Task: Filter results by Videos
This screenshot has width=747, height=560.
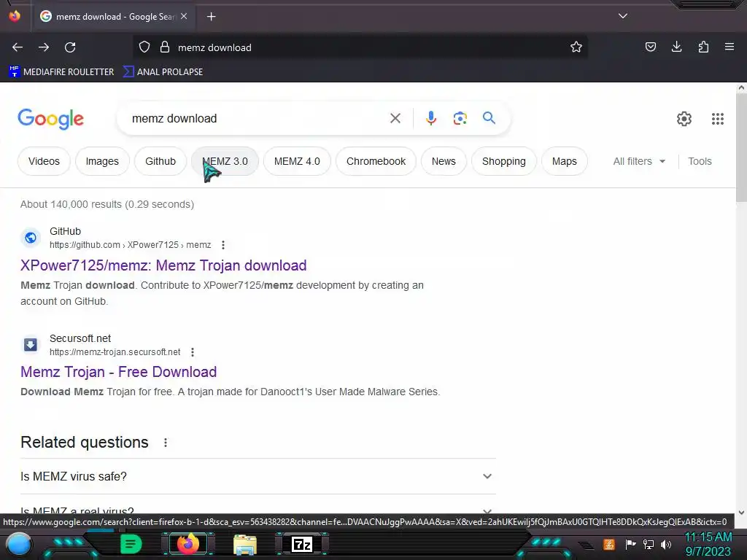Action: pos(44,161)
